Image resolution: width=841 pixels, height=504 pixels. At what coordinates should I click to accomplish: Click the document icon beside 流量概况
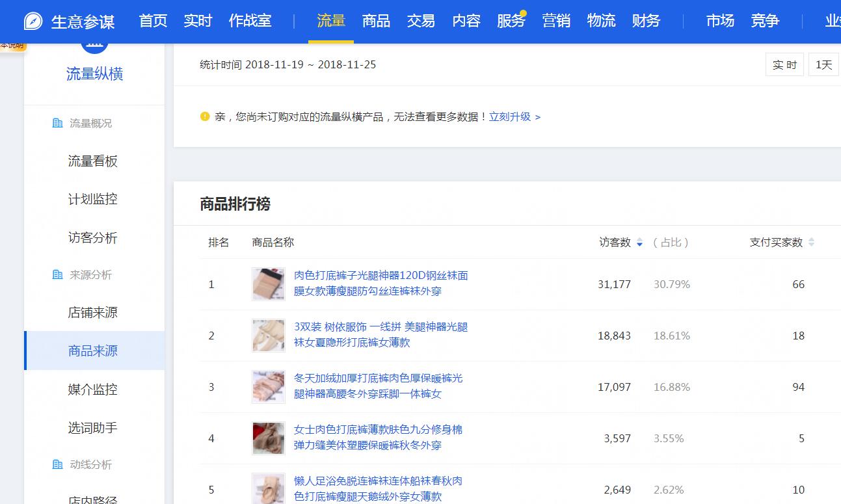coord(59,123)
